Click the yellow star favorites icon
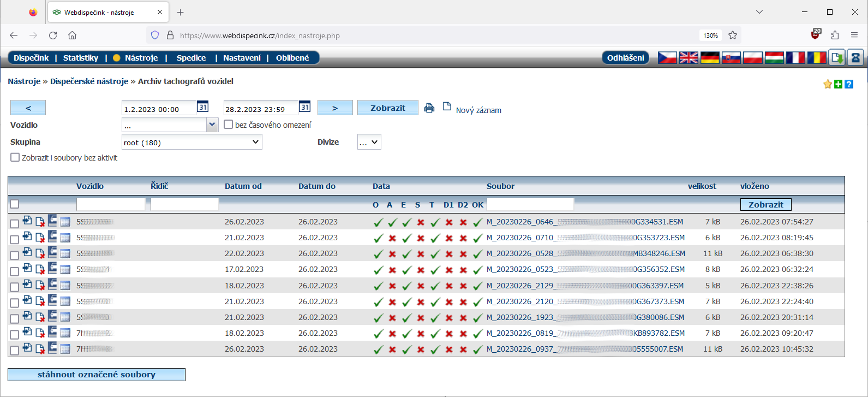868x397 pixels. [x=828, y=84]
